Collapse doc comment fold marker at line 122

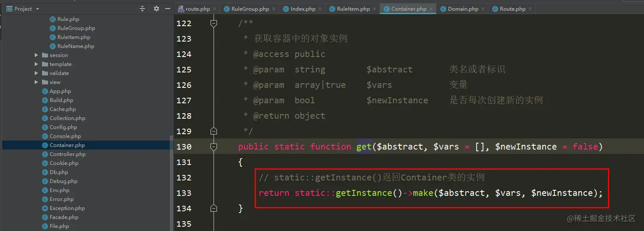click(x=214, y=23)
